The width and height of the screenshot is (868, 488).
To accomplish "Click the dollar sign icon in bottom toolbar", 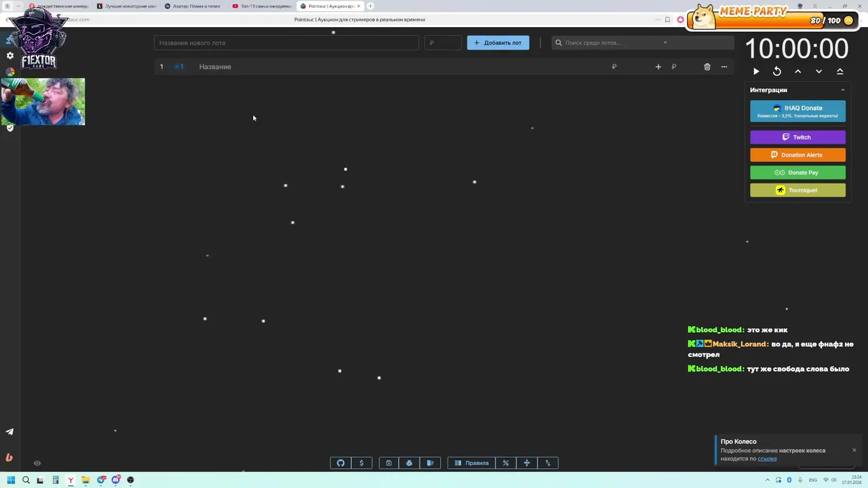I will pos(361,463).
